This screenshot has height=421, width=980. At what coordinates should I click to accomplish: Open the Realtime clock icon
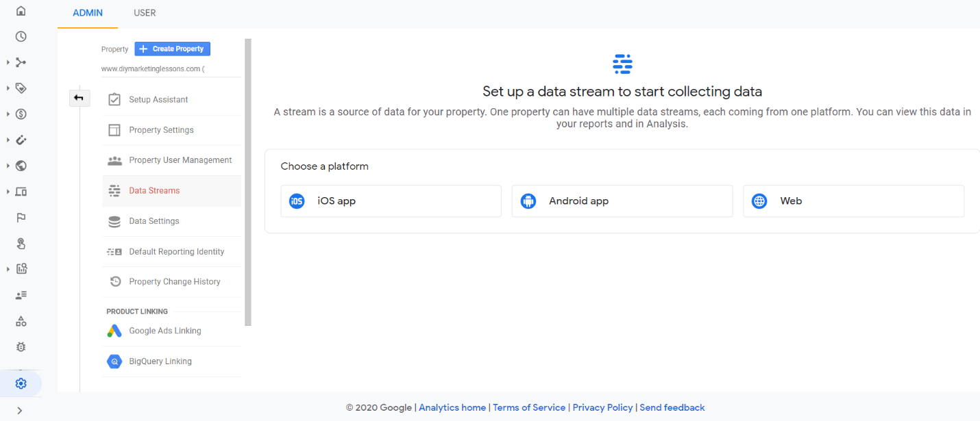pos(21,36)
